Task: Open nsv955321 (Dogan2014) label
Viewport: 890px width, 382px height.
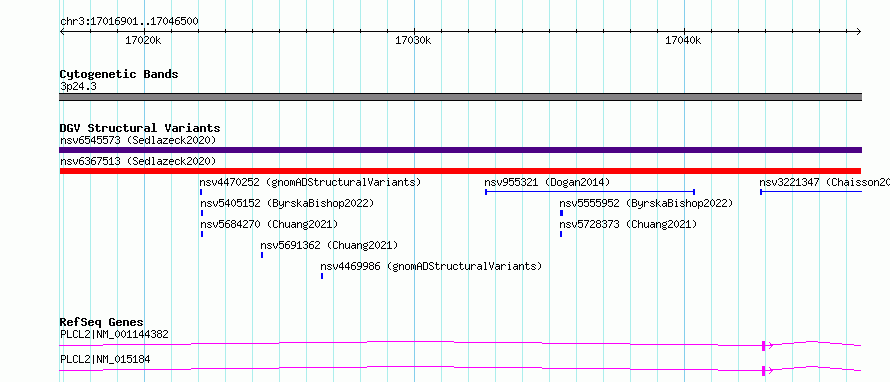Action: (547, 182)
